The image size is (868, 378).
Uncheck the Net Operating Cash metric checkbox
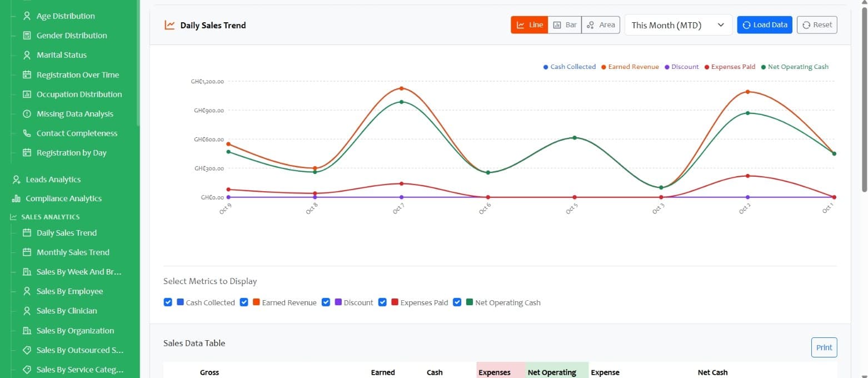tap(457, 302)
